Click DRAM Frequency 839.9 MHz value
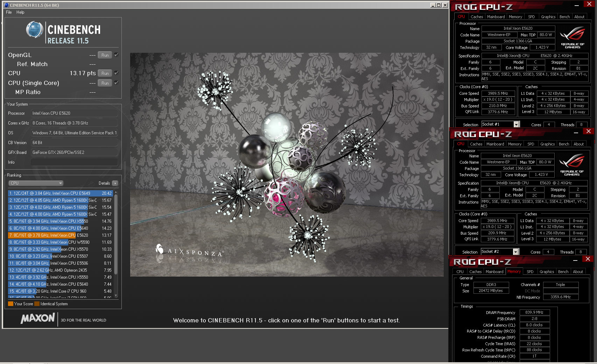597x364 pixels. click(x=534, y=313)
